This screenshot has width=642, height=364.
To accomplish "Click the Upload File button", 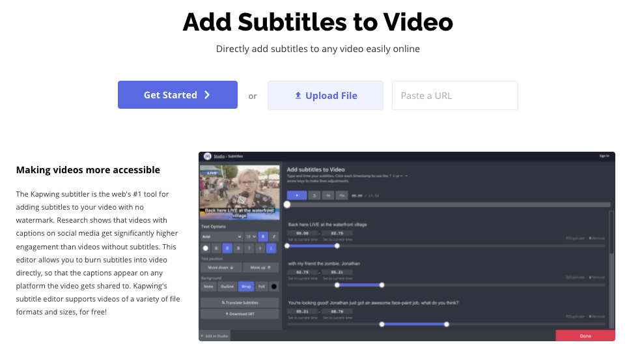I will [326, 96].
